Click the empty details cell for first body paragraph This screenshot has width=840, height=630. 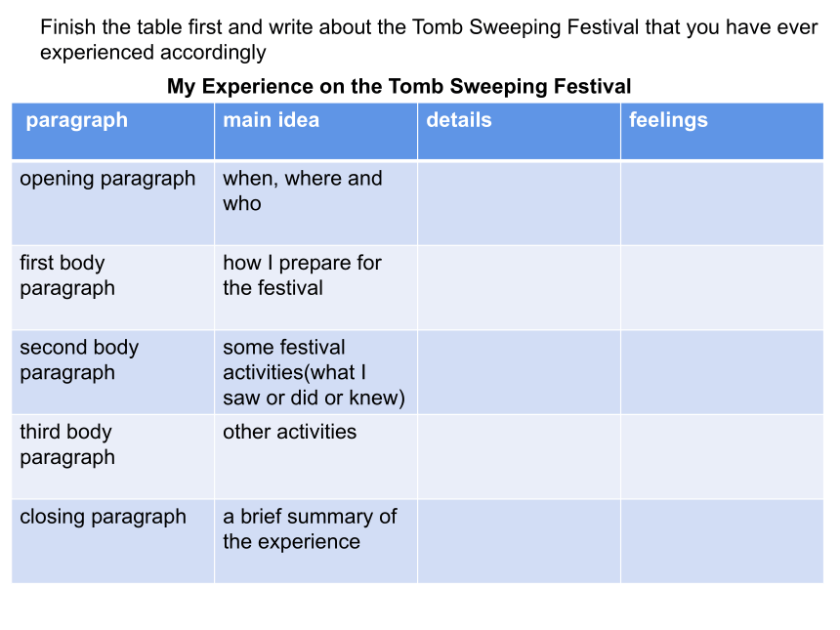coord(519,288)
